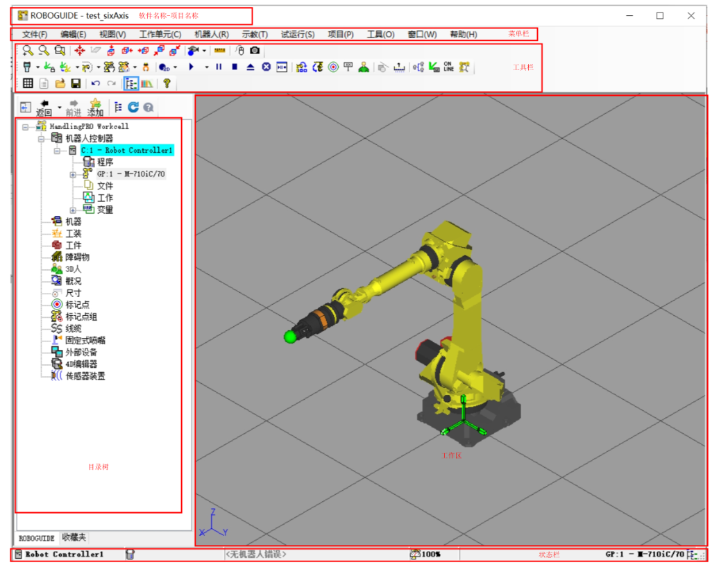
Task: Click the zoom in magnifier icon
Action: point(28,50)
